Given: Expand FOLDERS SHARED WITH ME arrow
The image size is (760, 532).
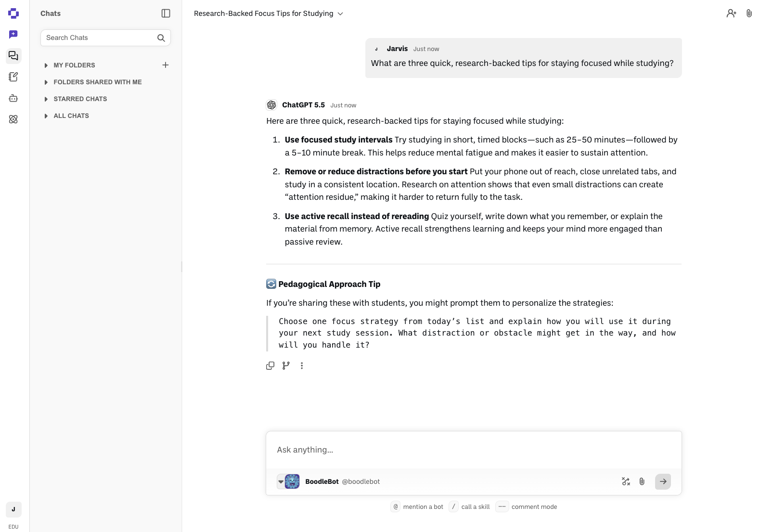Looking at the screenshot, I should 46,82.
